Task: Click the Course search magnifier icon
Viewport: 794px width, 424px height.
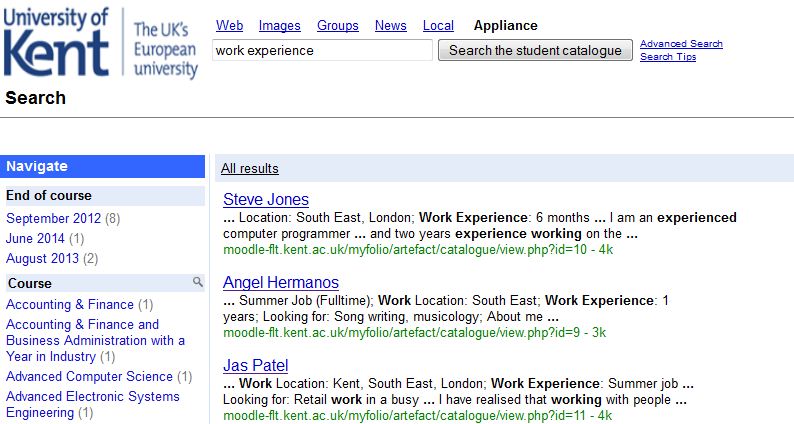Action: pos(198,283)
